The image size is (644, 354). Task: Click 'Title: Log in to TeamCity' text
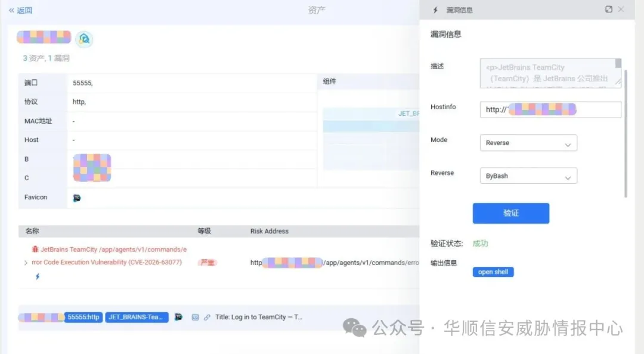click(259, 317)
